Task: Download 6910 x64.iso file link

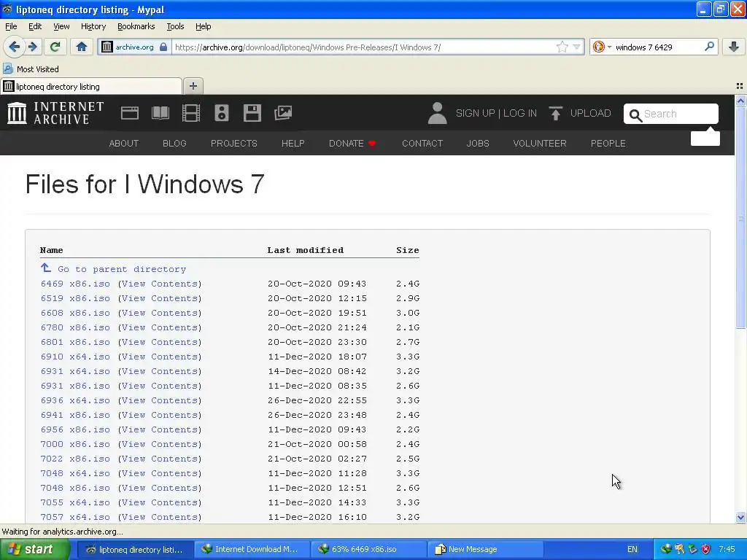Action: point(75,357)
